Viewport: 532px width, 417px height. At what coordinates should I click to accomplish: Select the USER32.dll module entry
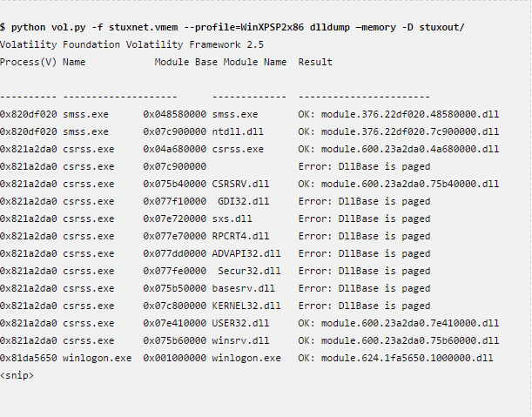240,323
